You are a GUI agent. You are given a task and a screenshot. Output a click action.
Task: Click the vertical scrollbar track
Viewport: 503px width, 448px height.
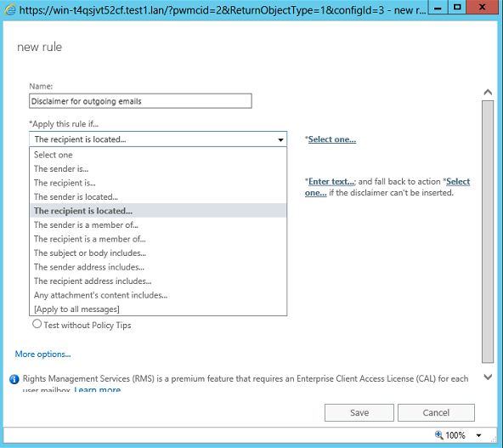pyautogui.click(x=488, y=232)
